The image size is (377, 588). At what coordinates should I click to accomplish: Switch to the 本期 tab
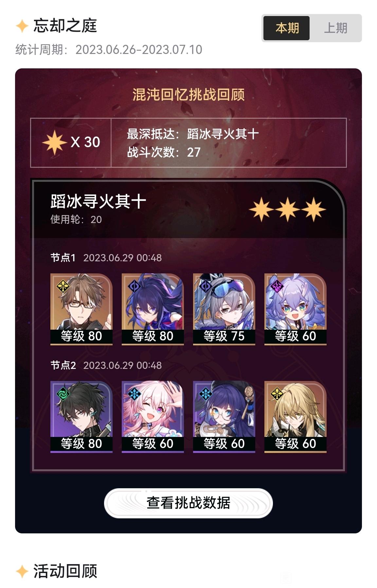point(286,28)
